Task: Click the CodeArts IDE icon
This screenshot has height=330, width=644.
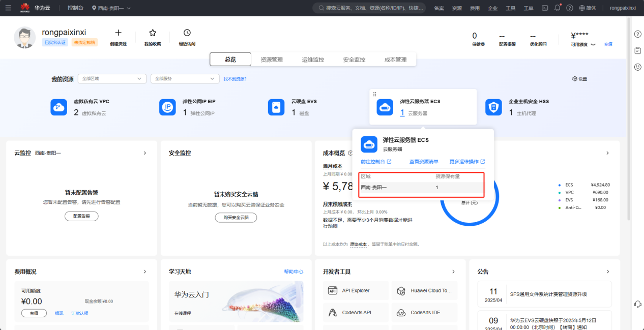Action: [x=401, y=312]
